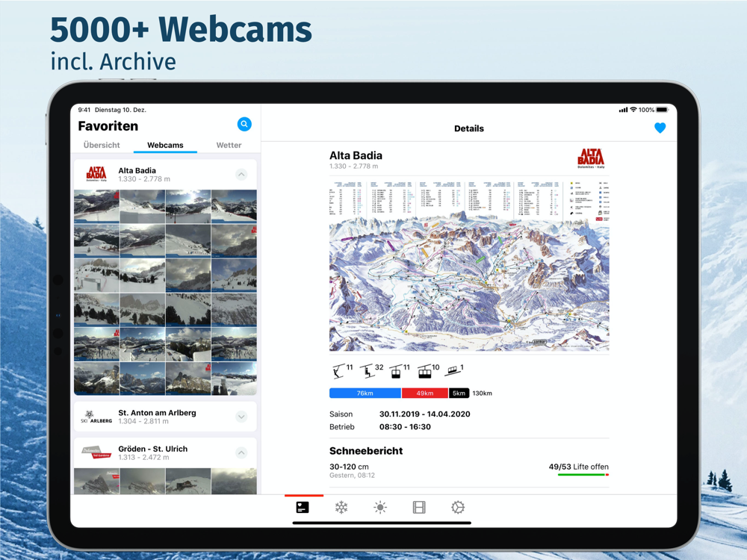Tap the lifts open progress bar

point(583,475)
